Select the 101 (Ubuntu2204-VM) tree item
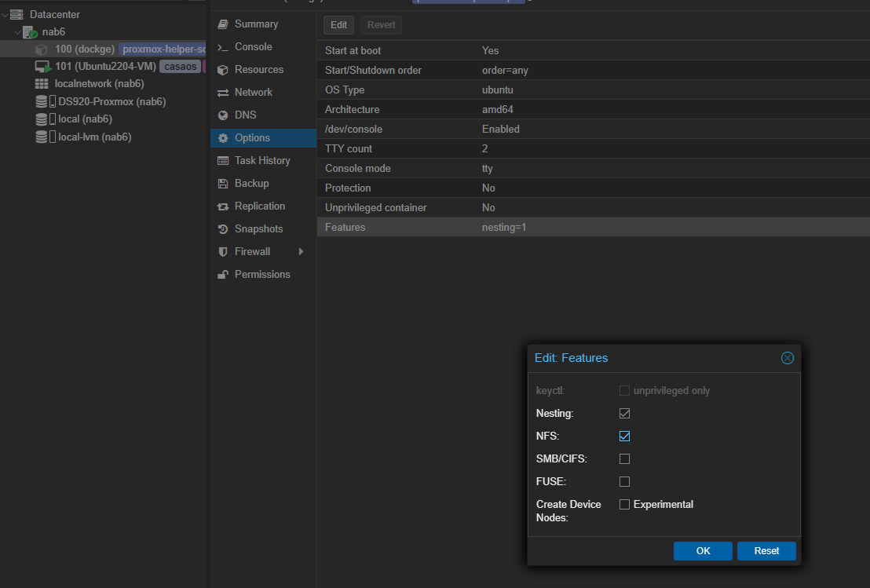 105,67
